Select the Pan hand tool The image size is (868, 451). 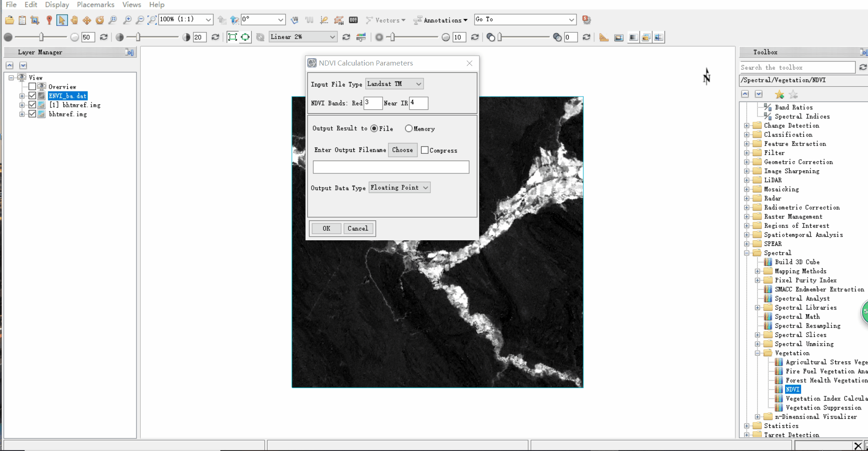click(74, 20)
